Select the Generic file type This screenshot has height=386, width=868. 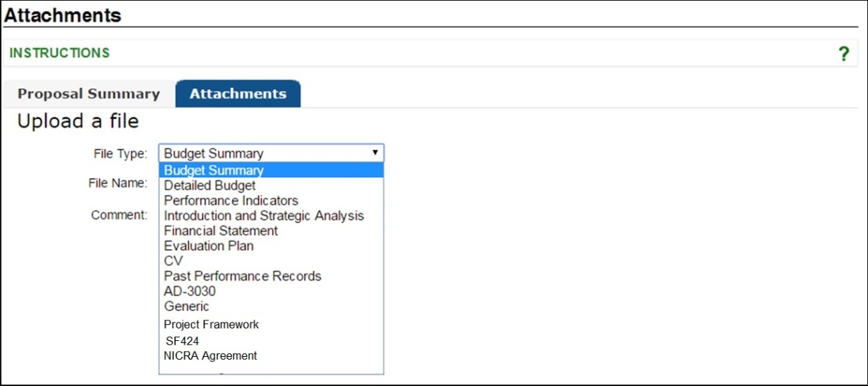tap(187, 307)
